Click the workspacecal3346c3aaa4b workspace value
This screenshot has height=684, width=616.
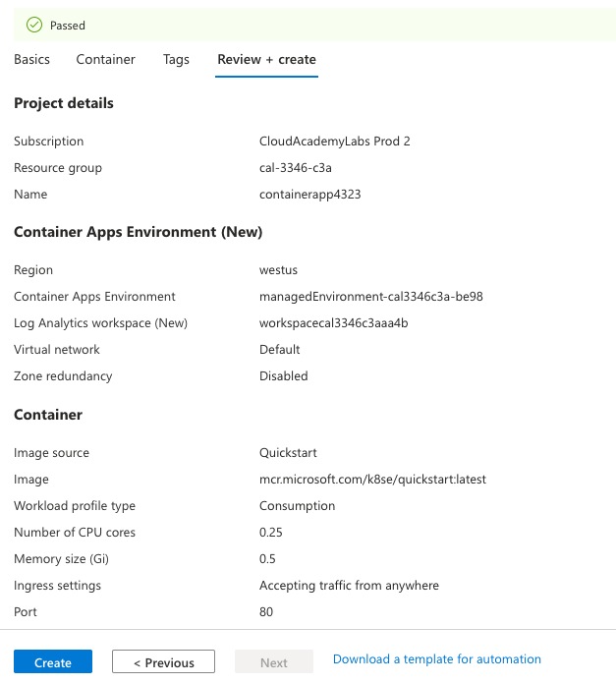[333, 323]
